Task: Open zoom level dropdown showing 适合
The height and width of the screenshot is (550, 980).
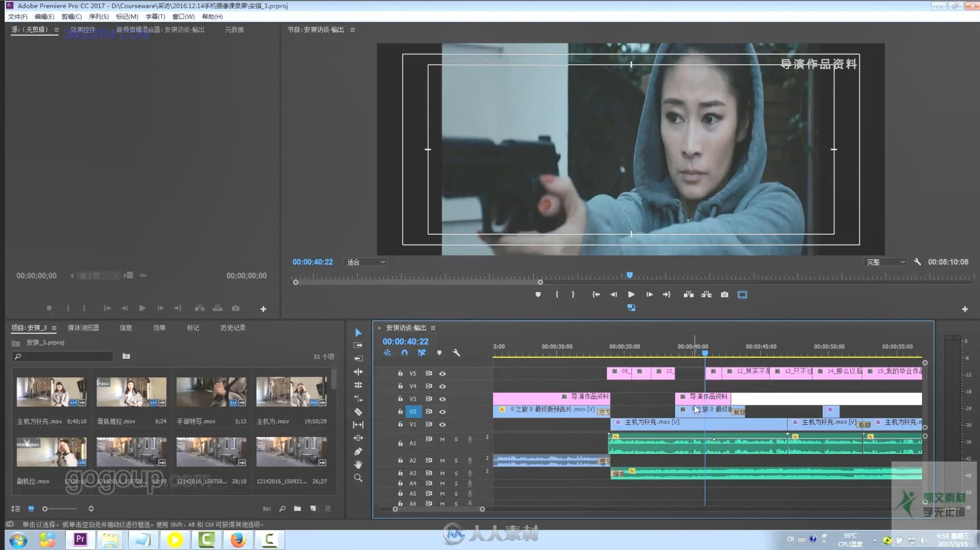Action: [x=365, y=262]
